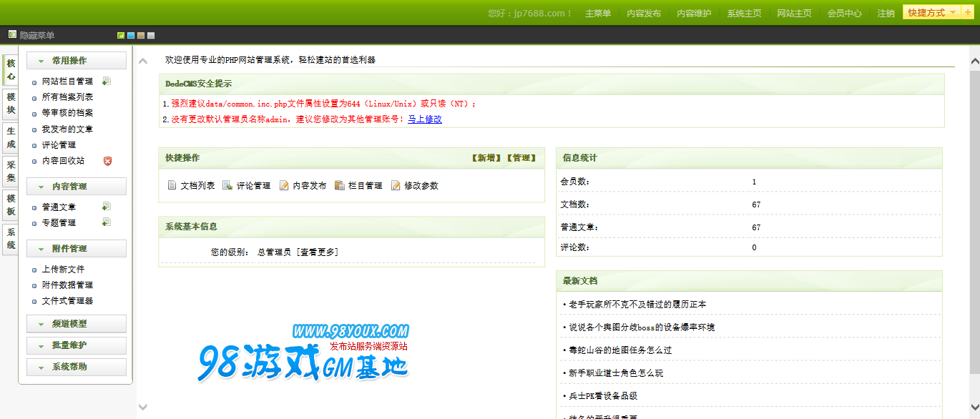980x419 pixels.
Task: Click bullet icon beside 所有档案列表
Action: (34, 98)
